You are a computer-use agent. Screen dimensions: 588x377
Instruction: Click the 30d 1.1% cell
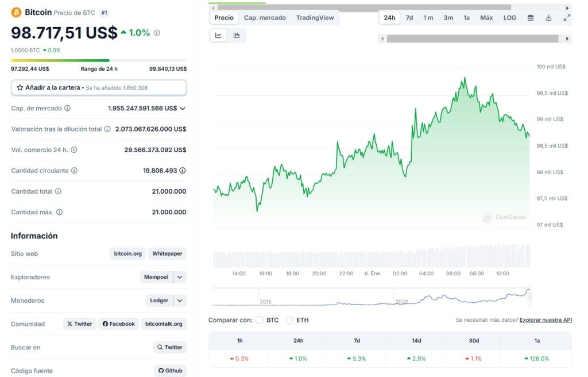(473, 359)
